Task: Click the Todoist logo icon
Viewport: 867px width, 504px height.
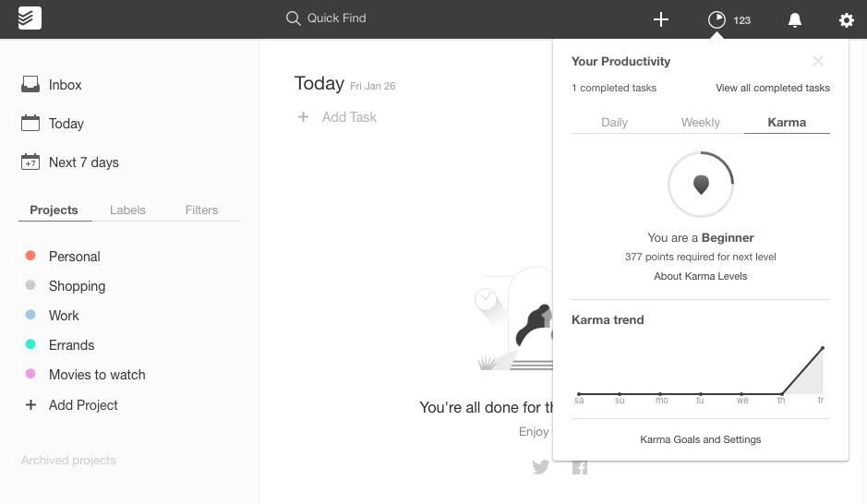Action: coord(30,18)
